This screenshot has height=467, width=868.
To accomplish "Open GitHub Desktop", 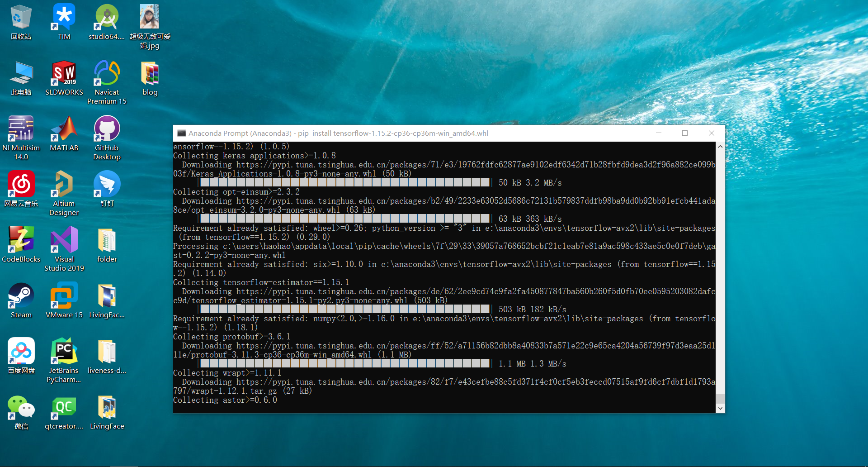I will pyautogui.click(x=107, y=129).
